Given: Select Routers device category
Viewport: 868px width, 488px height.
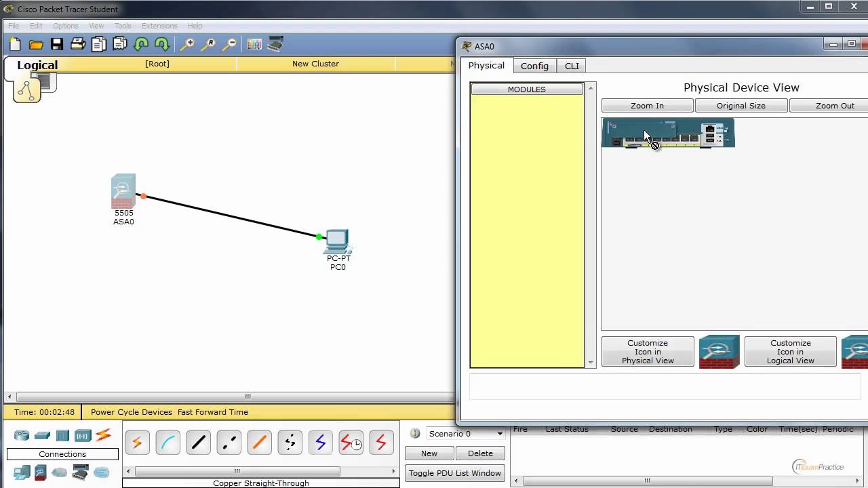Looking at the screenshot, I should coord(22,435).
